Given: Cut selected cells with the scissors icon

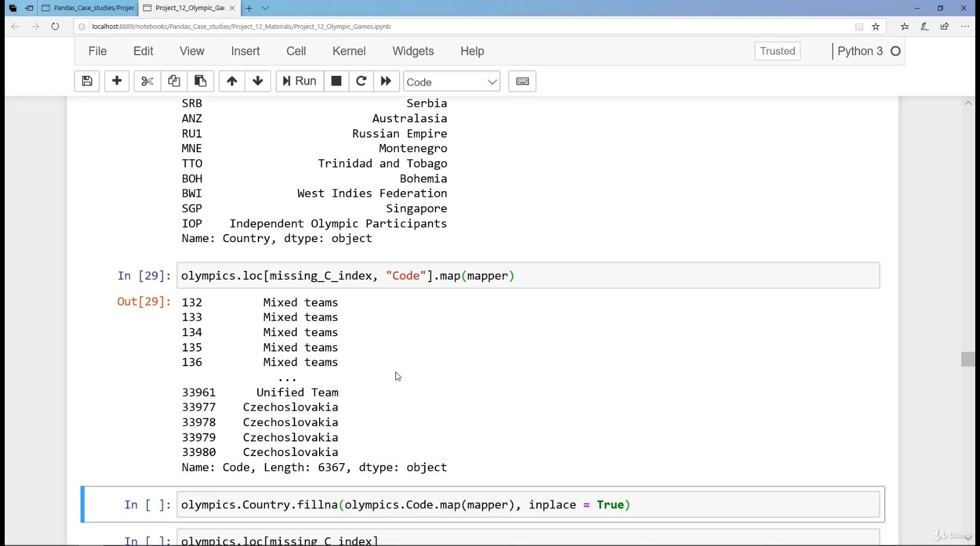Looking at the screenshot, I should pos(147,81).
